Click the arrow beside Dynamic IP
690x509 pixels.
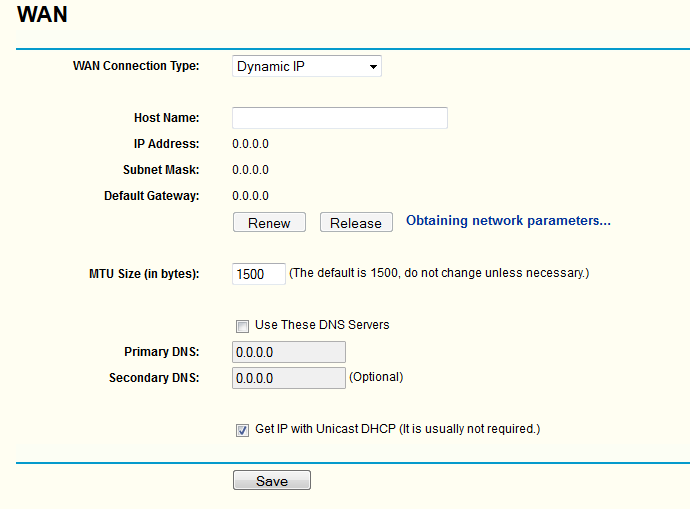point(373,67)
